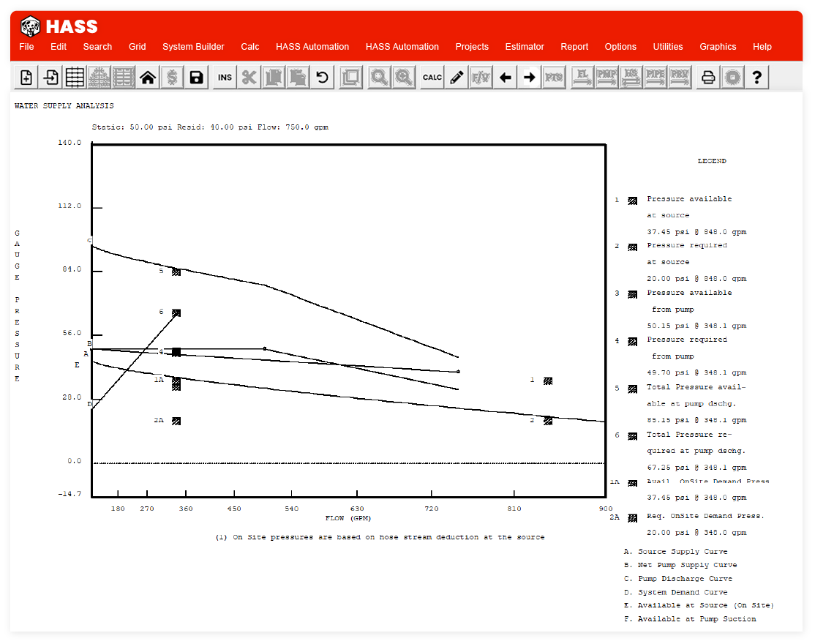Open the Utilities menu
Viewport: 815px width, 644px height.
668,47
